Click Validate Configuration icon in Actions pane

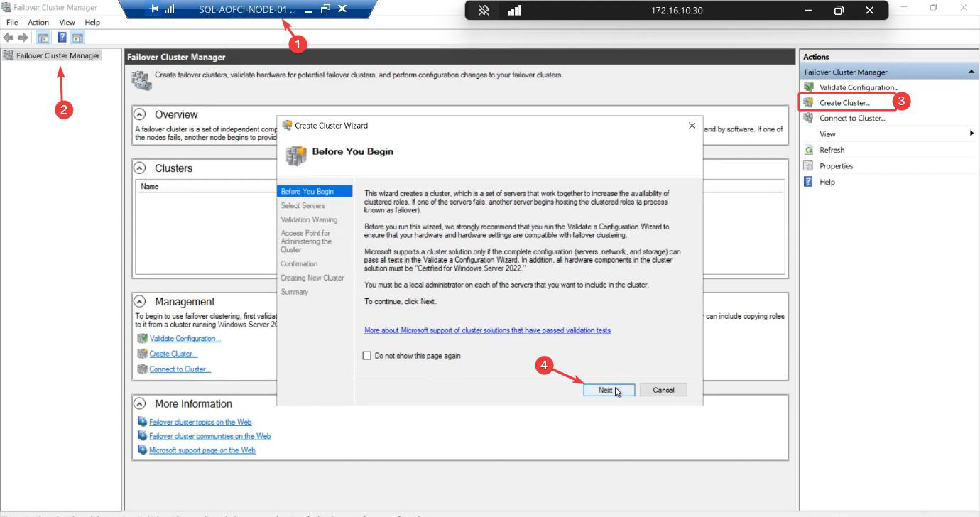point(808,87)
